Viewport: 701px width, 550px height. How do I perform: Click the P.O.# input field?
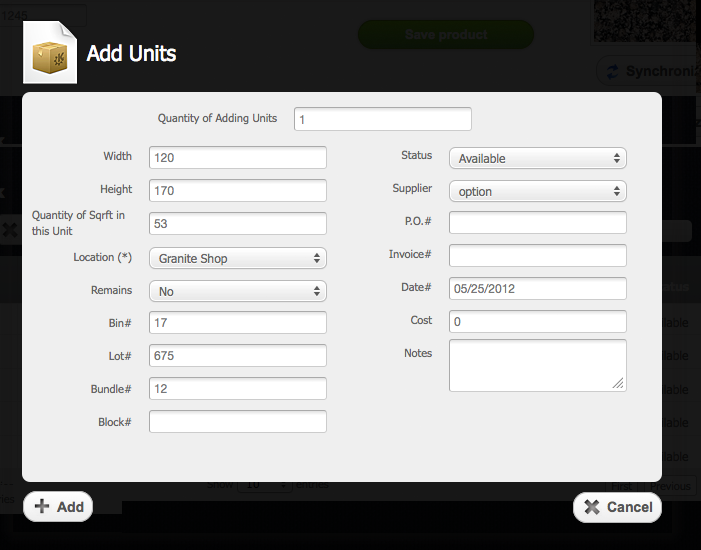click(x=537, y=222)
